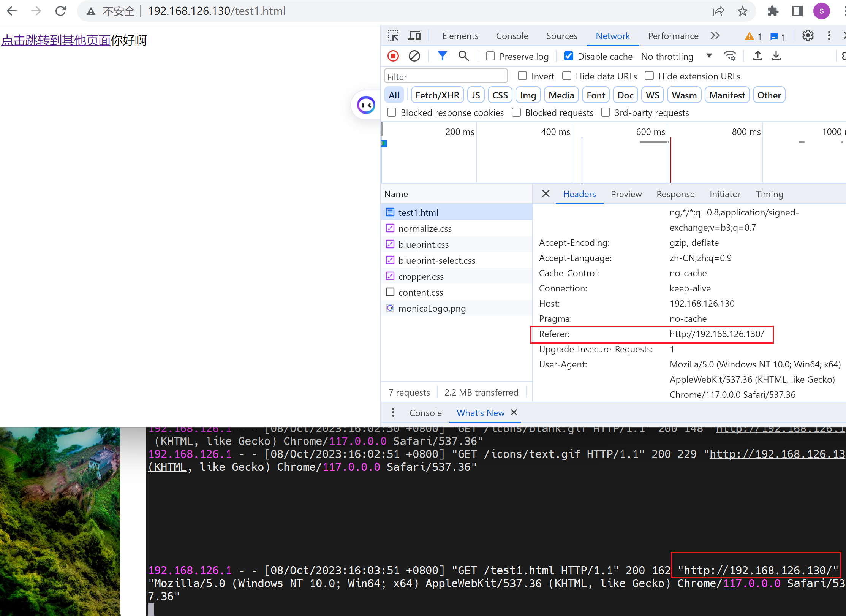Open the No throttling dropdown
This screenshot has height=616, width=846.
click(x=676, y=56)
